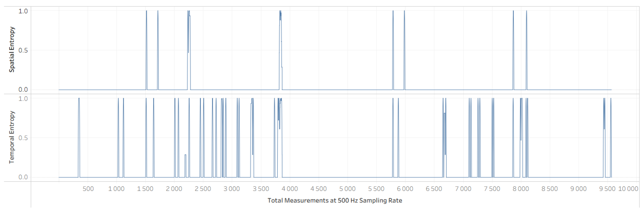Click the Spatial Entropy y-axis title
The image size is (644, 210).
(11, 49)
